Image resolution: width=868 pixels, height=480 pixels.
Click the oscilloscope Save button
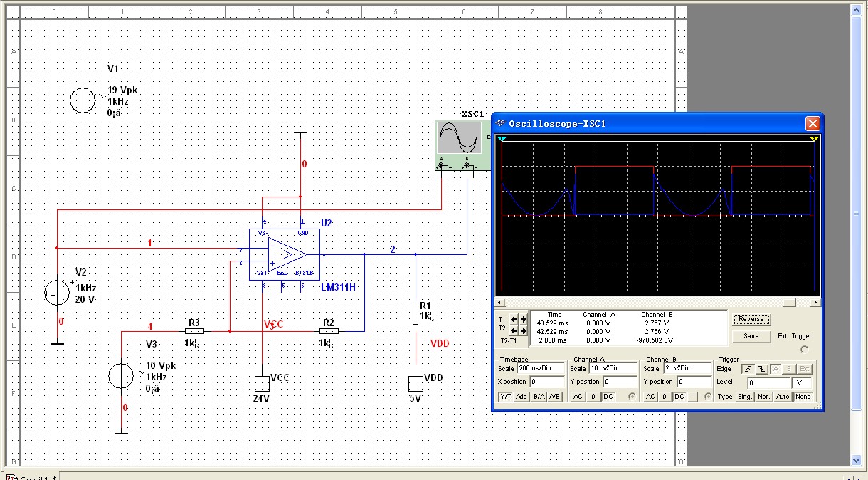point(751,336)
